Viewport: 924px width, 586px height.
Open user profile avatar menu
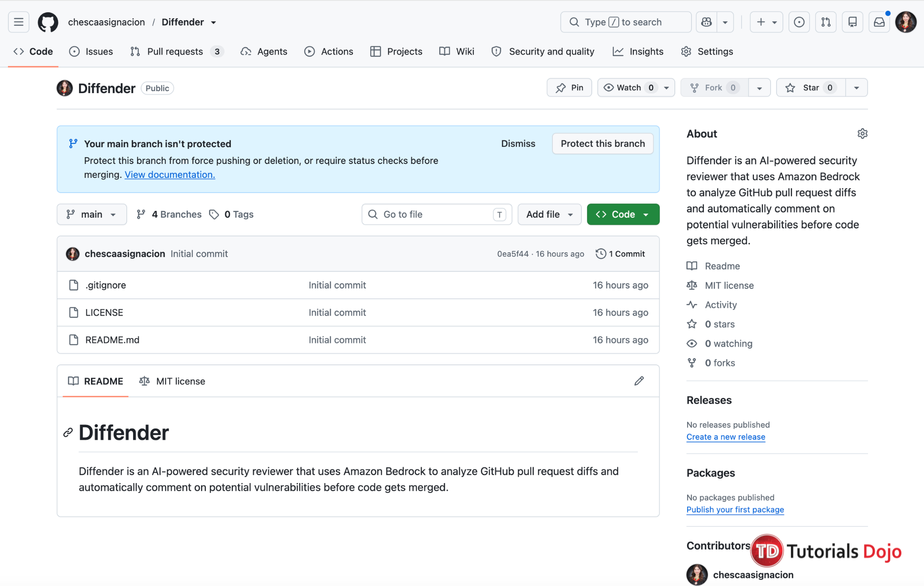[906, 22]
